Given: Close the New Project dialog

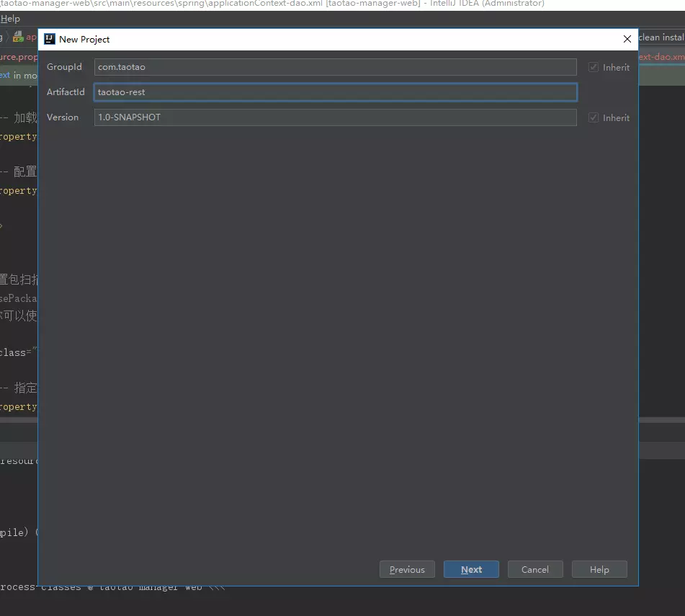Looking at the screenshot, I should pyautogui.click(x=627, y=39).
